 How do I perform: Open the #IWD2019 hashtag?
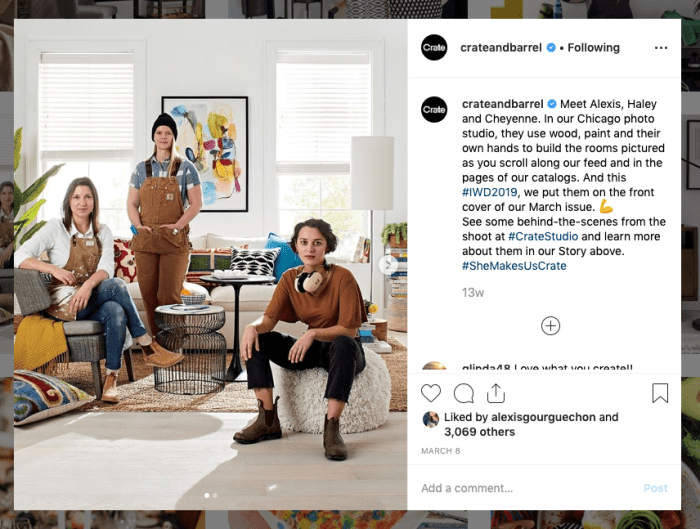[489, 192]
